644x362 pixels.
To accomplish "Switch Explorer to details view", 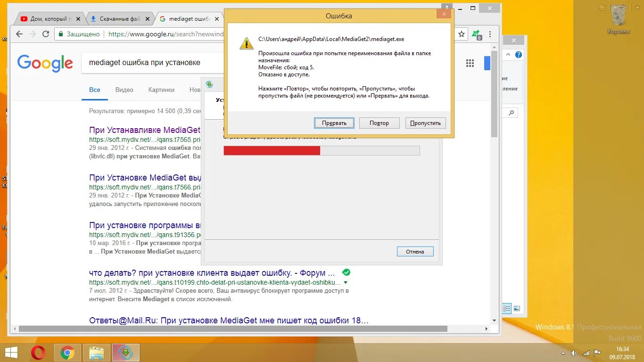I will click(x=507, y=309).
